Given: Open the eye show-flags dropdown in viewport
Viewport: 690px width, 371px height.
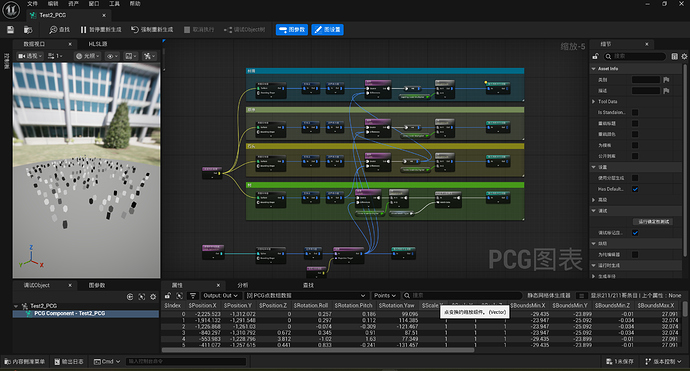Looking at the screenshot, I should 112,56.
